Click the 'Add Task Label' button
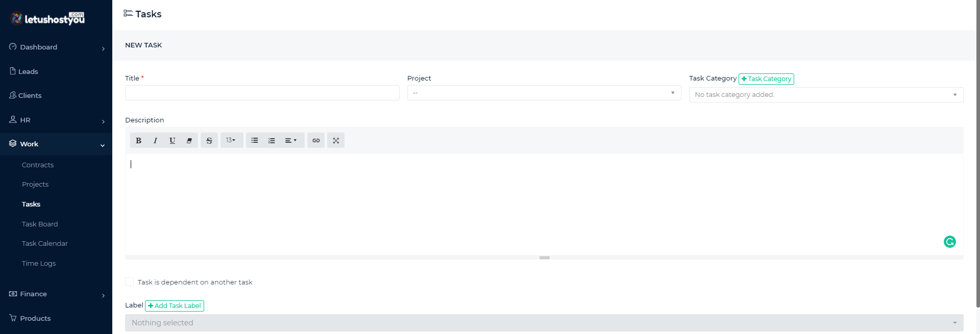Viewport: 980px width, 334px height. (x=175, y=305)
